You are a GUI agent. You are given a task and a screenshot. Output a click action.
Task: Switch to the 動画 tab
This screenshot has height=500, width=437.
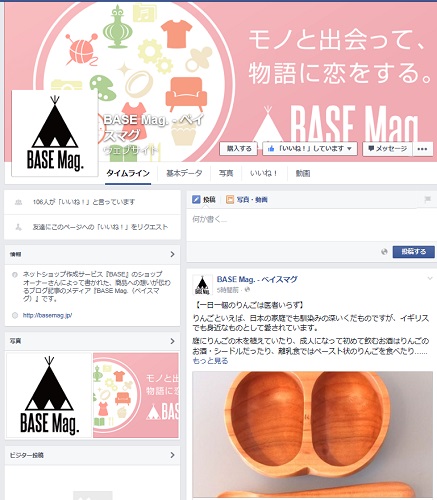(x=303, y=173)
